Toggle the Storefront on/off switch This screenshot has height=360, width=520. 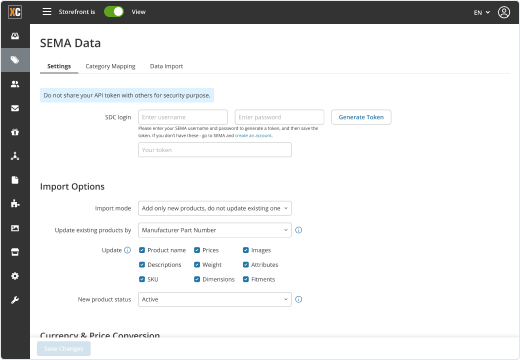tap(114, 12)
